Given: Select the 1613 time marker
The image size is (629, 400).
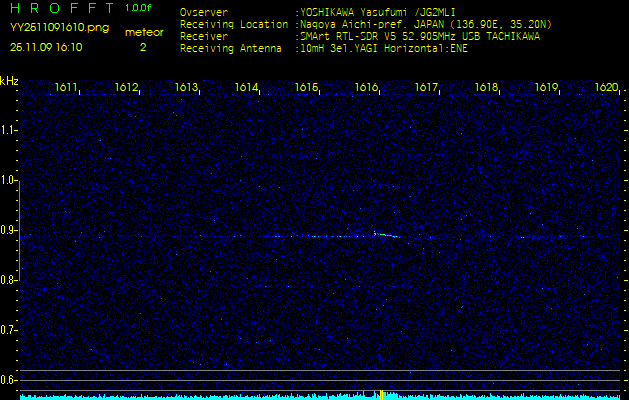Looking at the screenshot, I should (187, 88).
